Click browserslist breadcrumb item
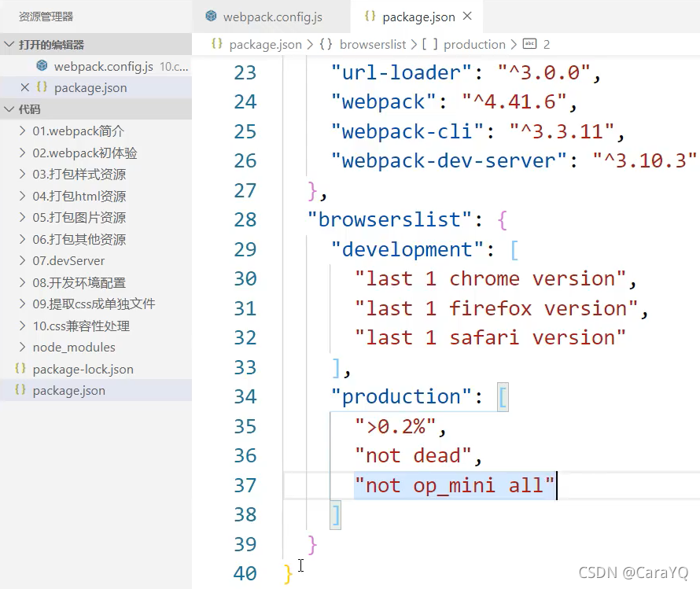This screenshot has height=589, width=700. [373, 45]
